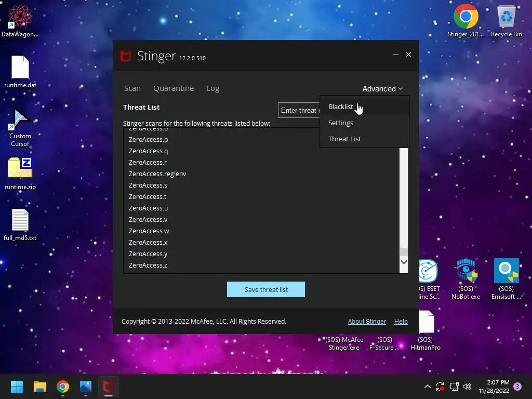This screenshot has width=532, height=399.
Task: Click the McAfee Stinger taskbar icon
Action: point(109,387)
